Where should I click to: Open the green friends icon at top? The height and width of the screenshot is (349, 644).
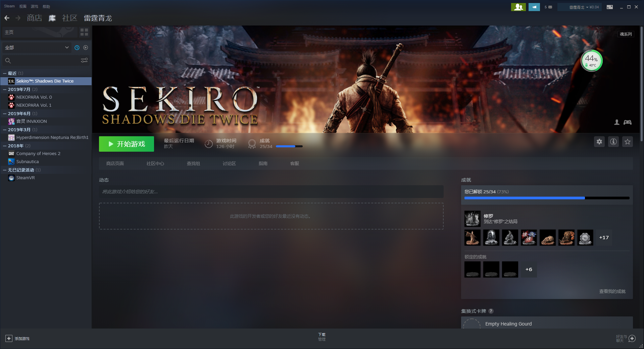[x=518, y=7]
